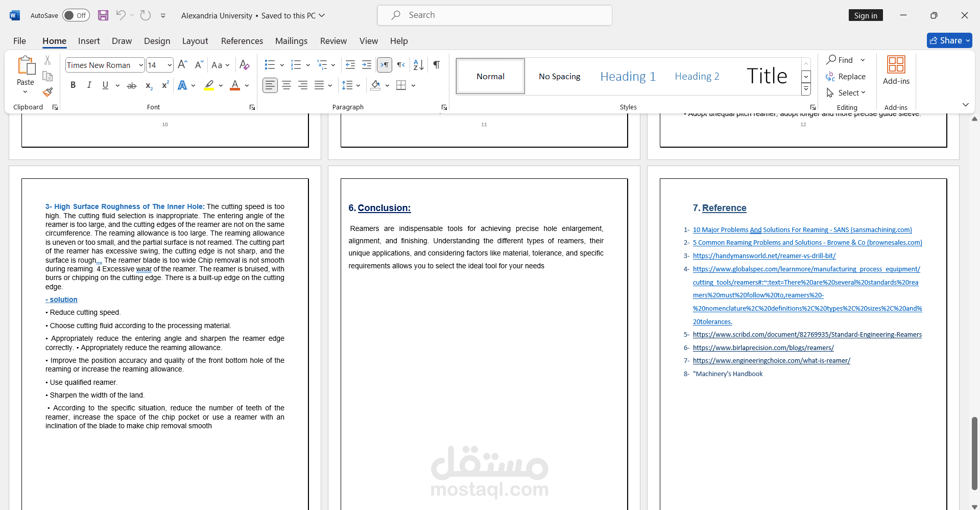This screenshot has height=510, width=980.
Task: Click the Add-ins grid icon
Action: [x=896, y=64]
